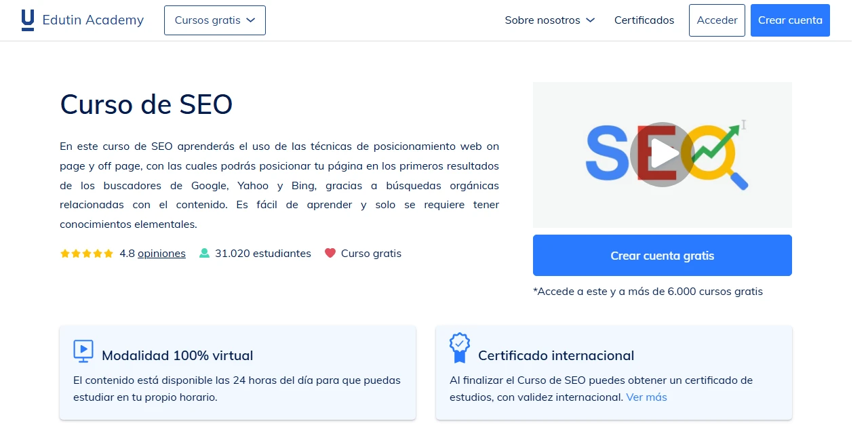Click Crear cuenta in the header
The image size is (868, 434).
[790, 20]
